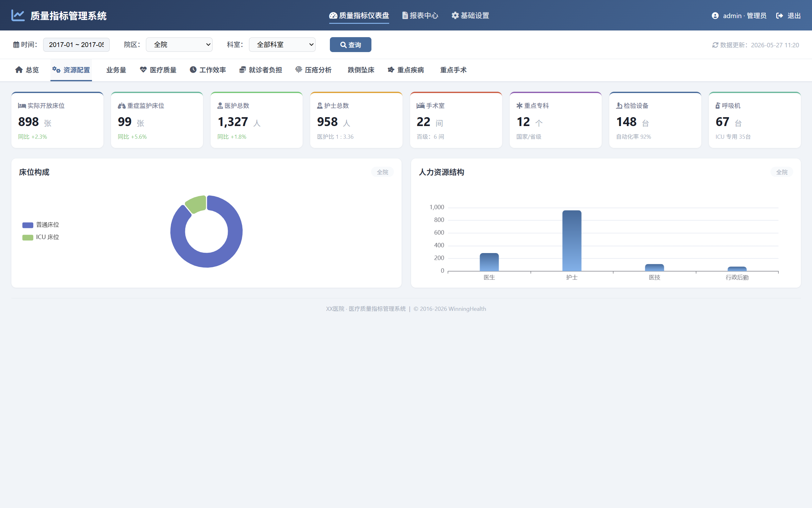The image size is (812, 508).
Task: Click the fingerprint icon on 压疮分析 tab
Action: (x=298, y=70)
